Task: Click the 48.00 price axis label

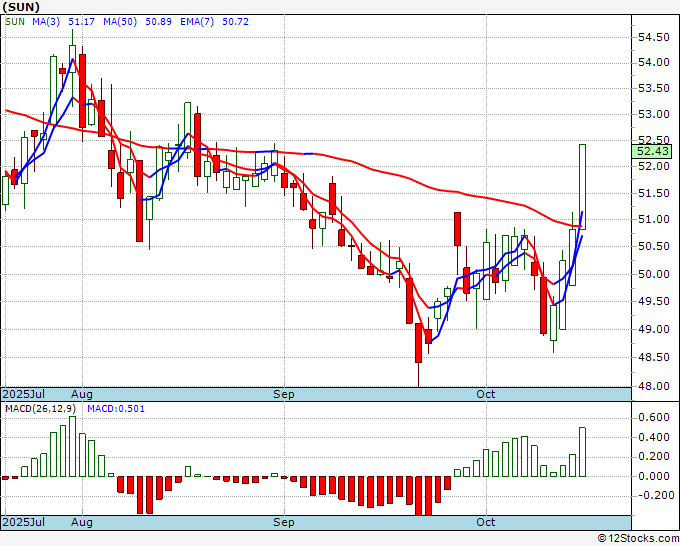Action: point(654,386)
